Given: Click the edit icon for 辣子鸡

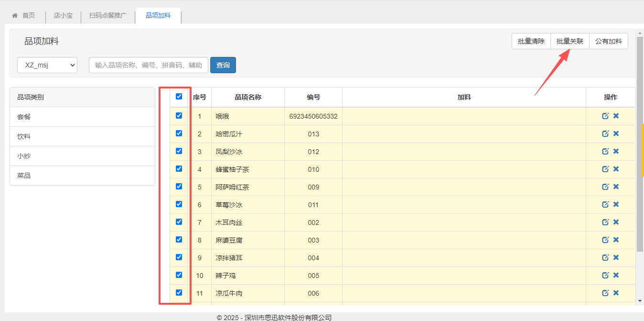Looking at the screenshot, I should 605,275.
